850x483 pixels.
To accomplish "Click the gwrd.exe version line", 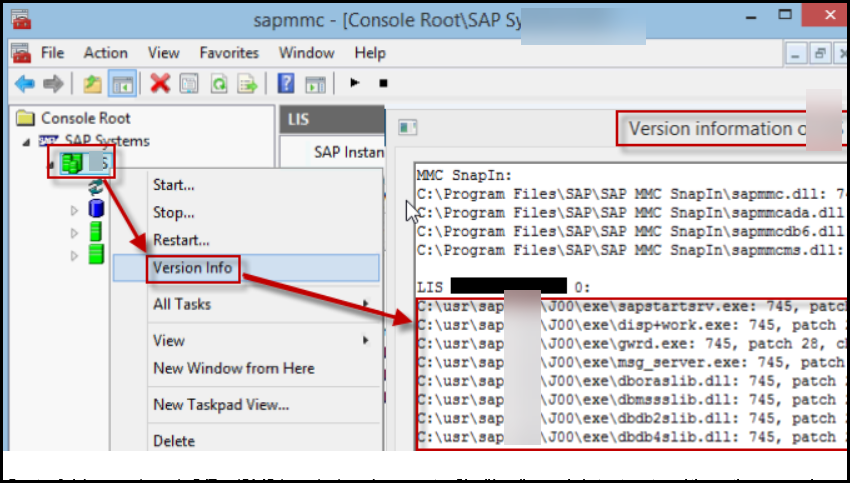I will [632, 344].
